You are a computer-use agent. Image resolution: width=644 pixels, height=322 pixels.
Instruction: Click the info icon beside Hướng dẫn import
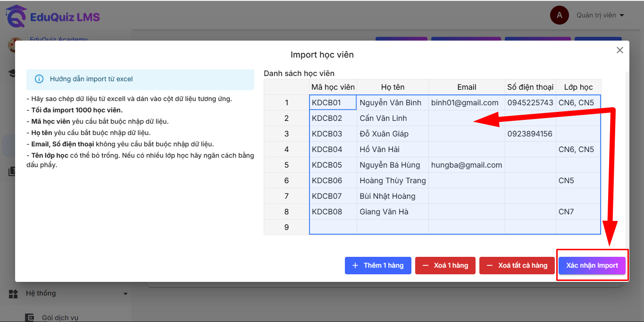[39, 79]
